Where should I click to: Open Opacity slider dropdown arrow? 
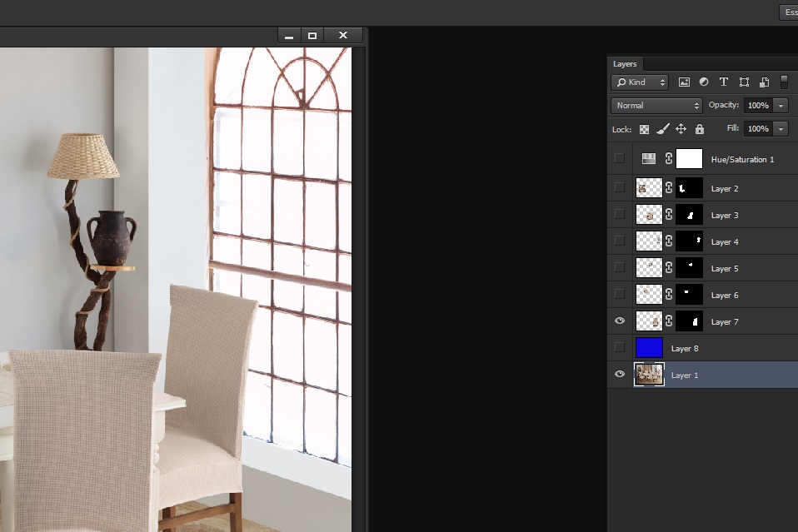(781, 105)
